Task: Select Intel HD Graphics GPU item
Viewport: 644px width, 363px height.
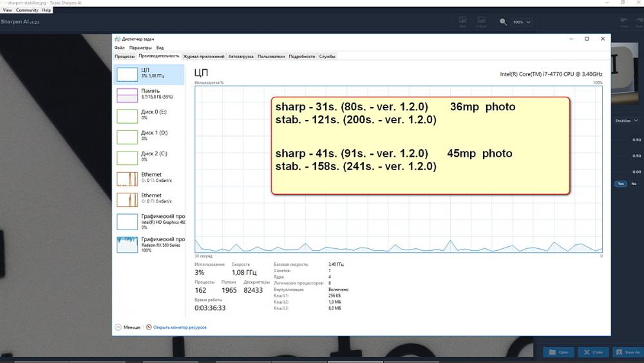Action: click(x=149, y=222)
